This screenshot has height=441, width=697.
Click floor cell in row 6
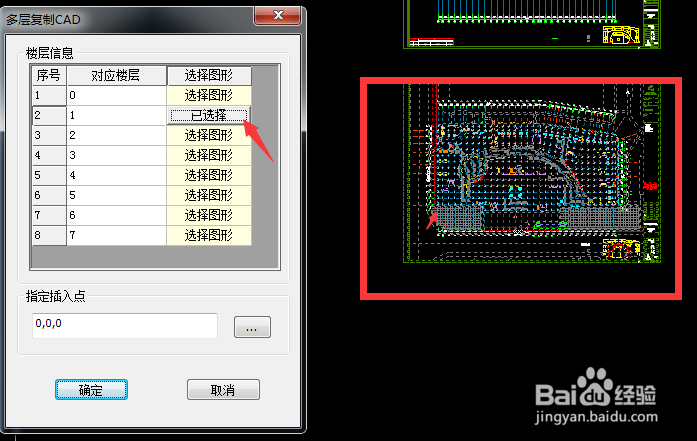click(116, 195)
